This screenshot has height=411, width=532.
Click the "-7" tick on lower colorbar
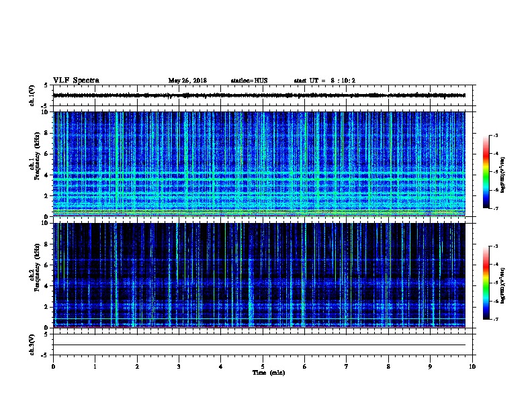coord(495,320)
